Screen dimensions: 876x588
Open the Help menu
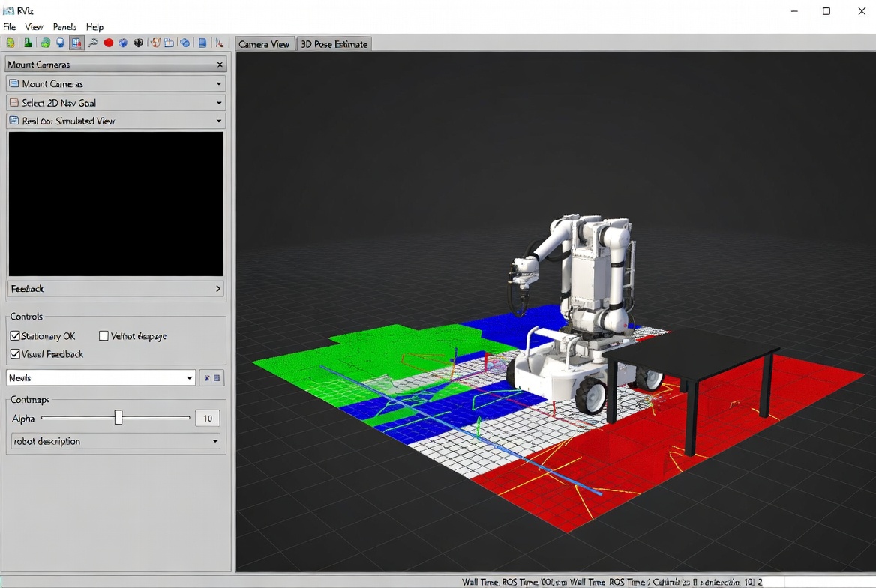[94, 27]
